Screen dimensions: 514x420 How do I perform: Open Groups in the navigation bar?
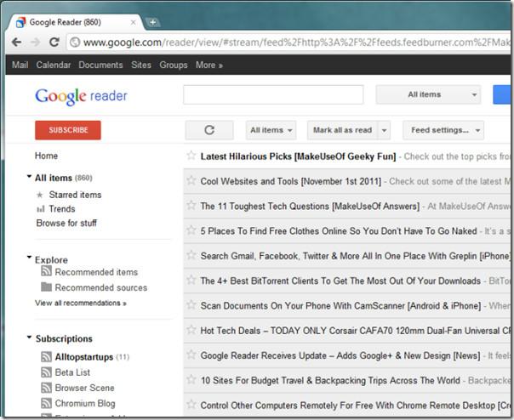[x=174, y=65]
